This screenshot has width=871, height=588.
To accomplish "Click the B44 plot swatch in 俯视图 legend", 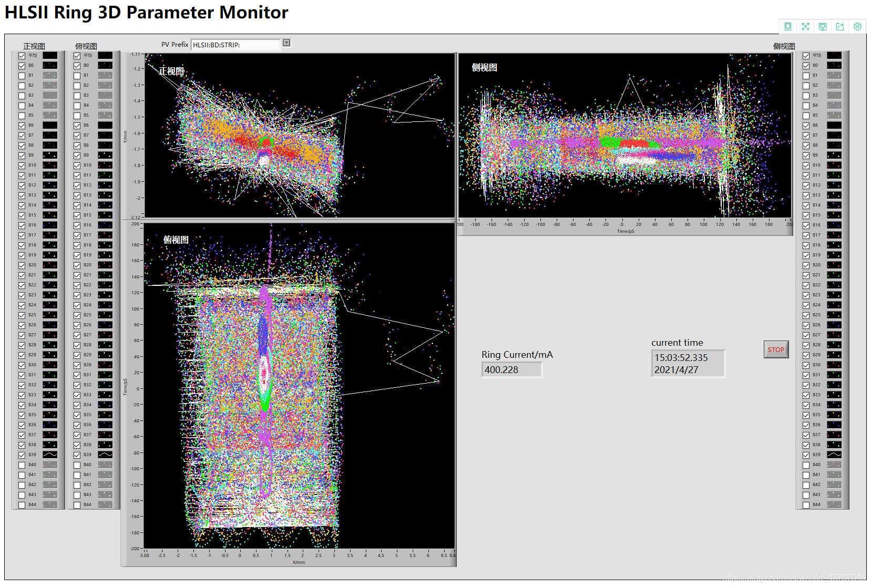I will pyautogui.click(x=105, y=504).
